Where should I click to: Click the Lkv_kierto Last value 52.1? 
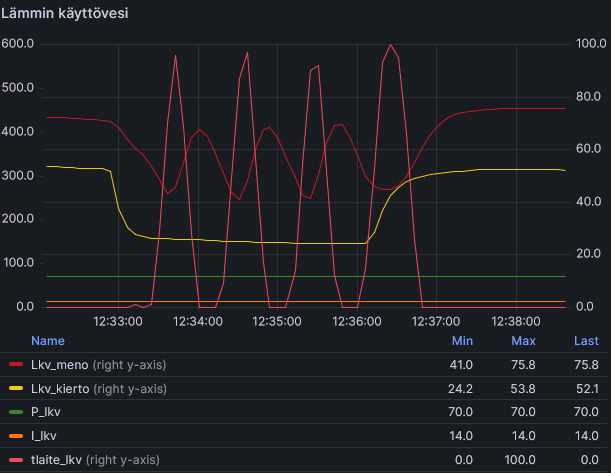point(586,388)
